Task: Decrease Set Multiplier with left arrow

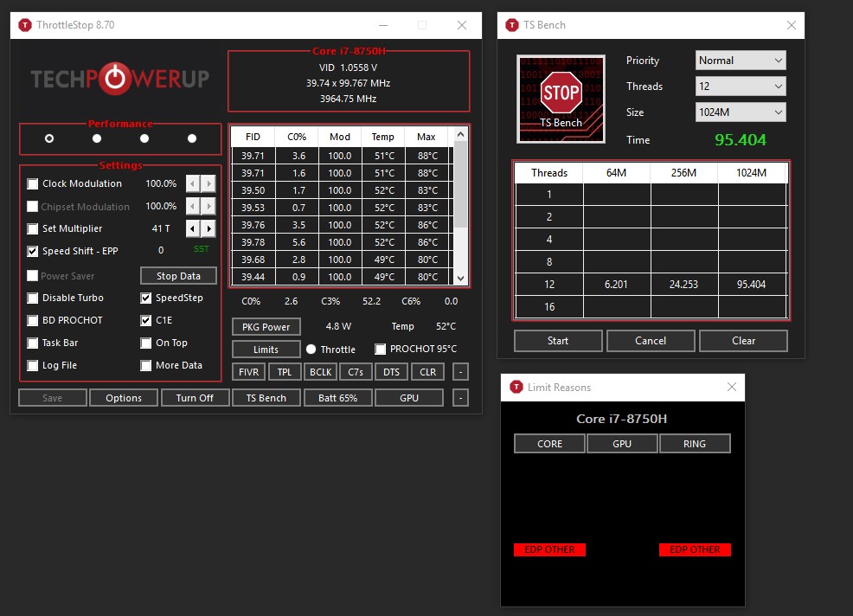Action: 193,228
